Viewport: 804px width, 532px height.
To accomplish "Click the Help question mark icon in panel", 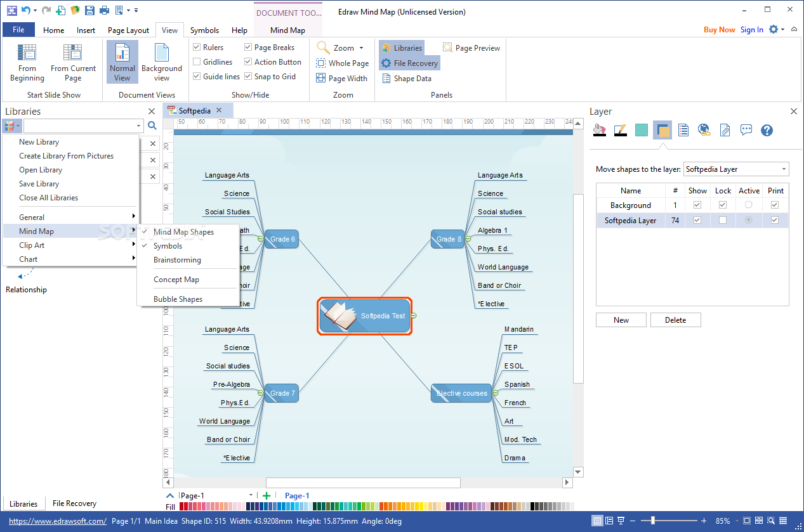I will [x=767, y=130].
